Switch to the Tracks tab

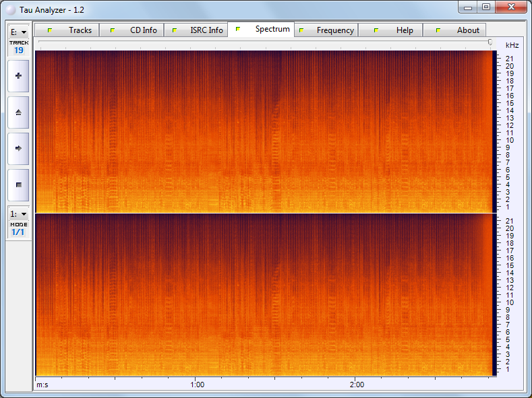pyautogui.click(x=67, y=30)
